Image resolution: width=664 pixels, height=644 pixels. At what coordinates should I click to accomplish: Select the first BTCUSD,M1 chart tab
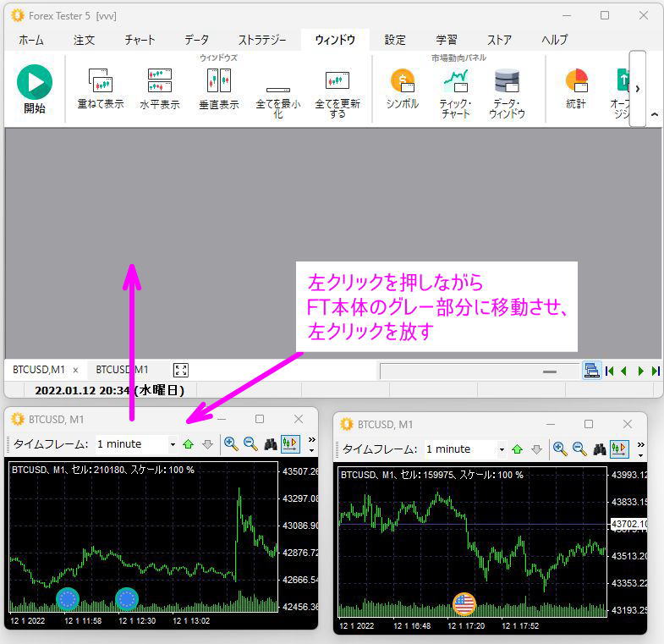(39, 370)
